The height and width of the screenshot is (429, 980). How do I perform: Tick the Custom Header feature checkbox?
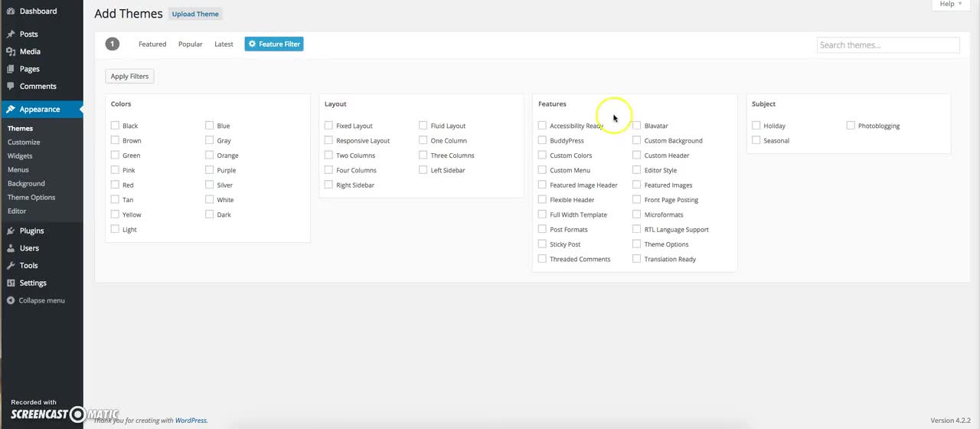(x=636, y=156)
